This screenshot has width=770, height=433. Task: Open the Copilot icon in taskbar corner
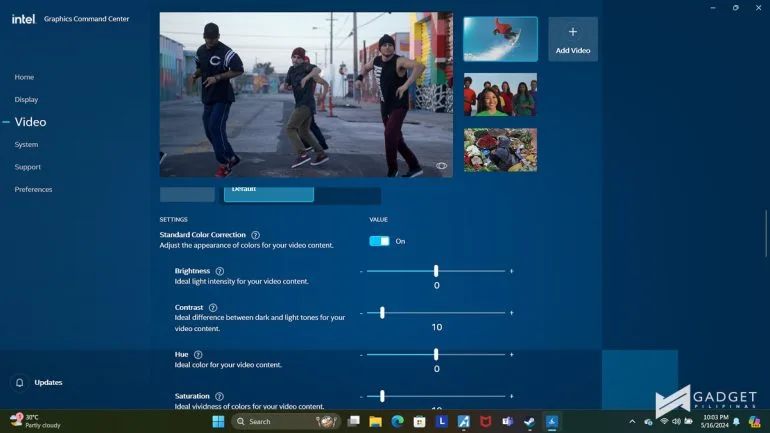click(x=754, y=422)
